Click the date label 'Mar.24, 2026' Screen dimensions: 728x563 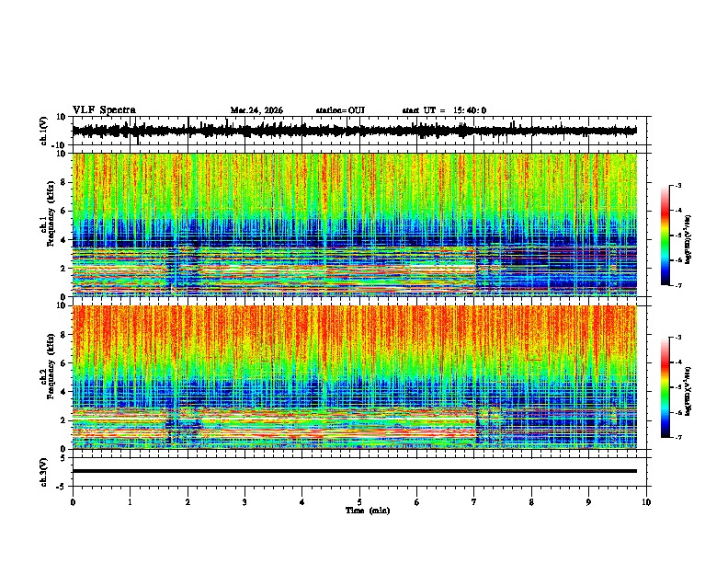tap(256, 110)
